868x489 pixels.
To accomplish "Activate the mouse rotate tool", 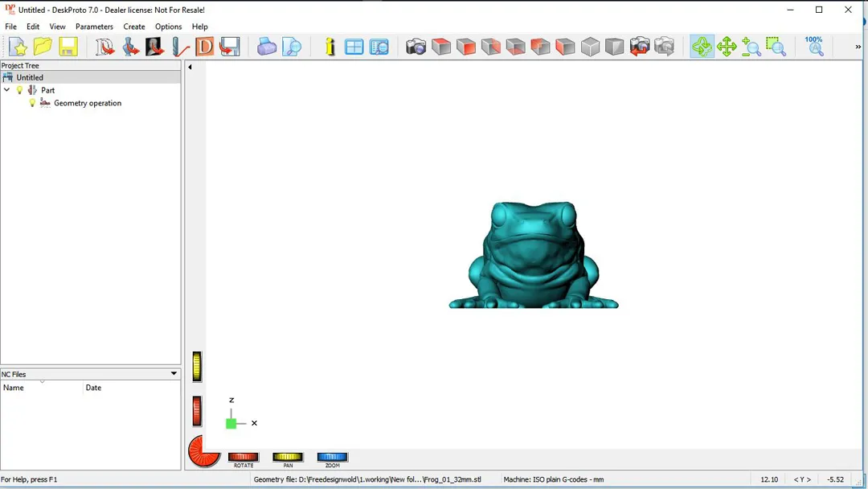I will pyautogui.click(x=702, y=47).
